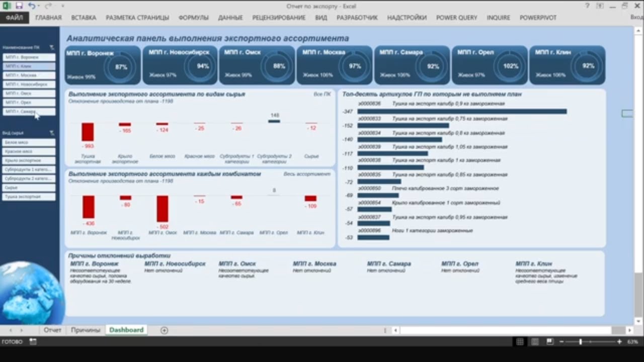
Task: Select МПП г. Воронеж in slicer
Action: tap(29, 57)
